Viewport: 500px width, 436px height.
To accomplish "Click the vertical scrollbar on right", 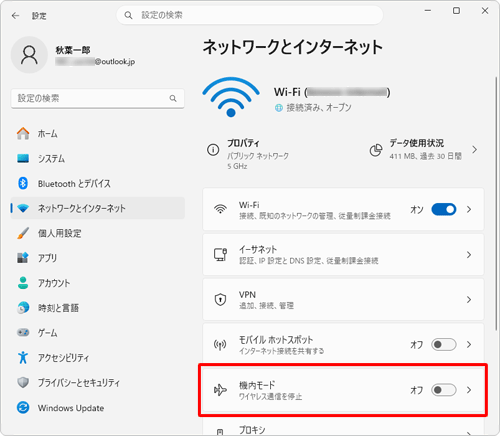I will [x=496, y=203].
